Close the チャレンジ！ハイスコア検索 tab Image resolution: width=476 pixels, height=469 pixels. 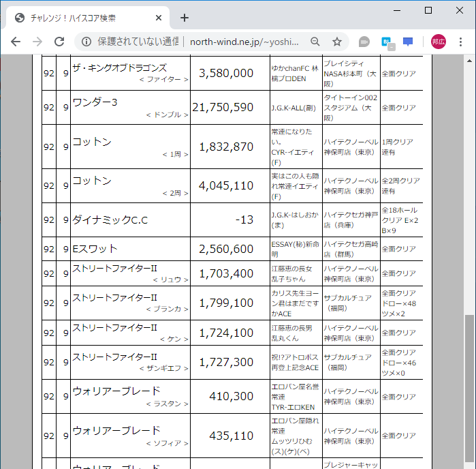coord(159,18)
